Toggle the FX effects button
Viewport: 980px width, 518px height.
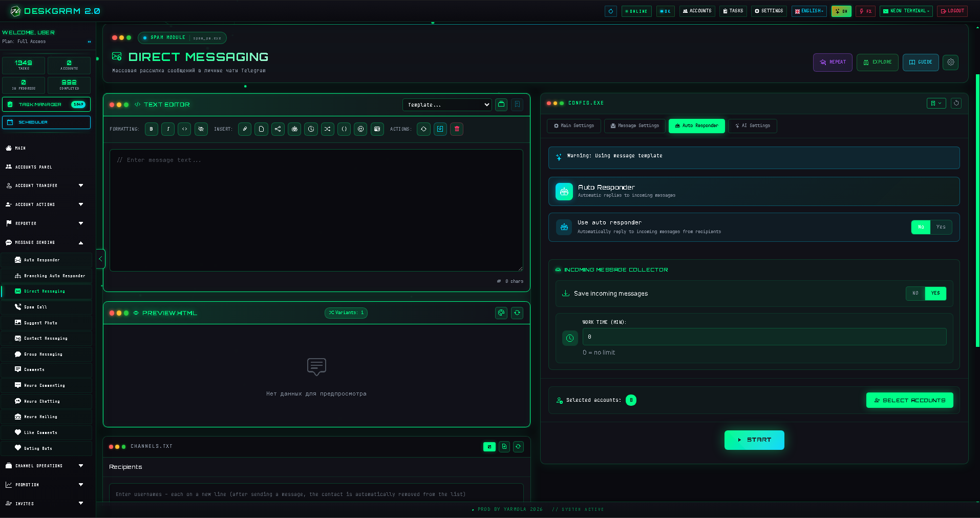[865, 11]
